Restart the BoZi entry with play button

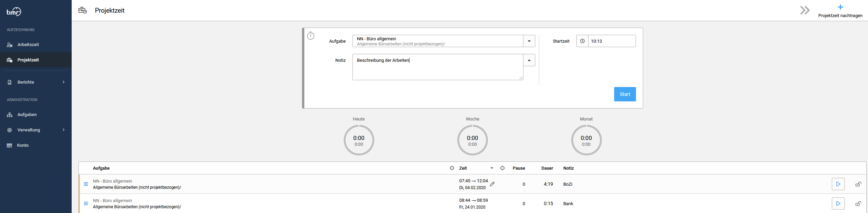838,184
